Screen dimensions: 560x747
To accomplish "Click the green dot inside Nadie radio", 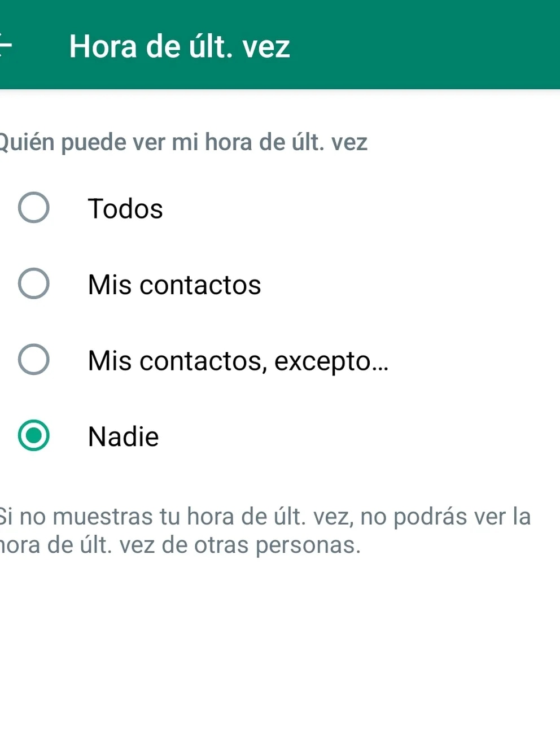I will coord(34,436).
